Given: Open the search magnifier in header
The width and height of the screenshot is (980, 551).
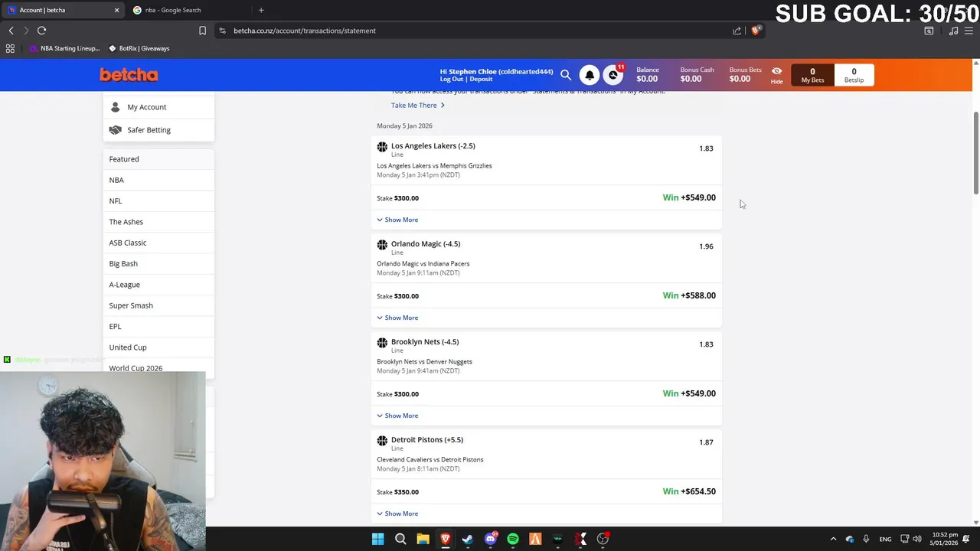Looking at the screenshot, I should [566, 75].
